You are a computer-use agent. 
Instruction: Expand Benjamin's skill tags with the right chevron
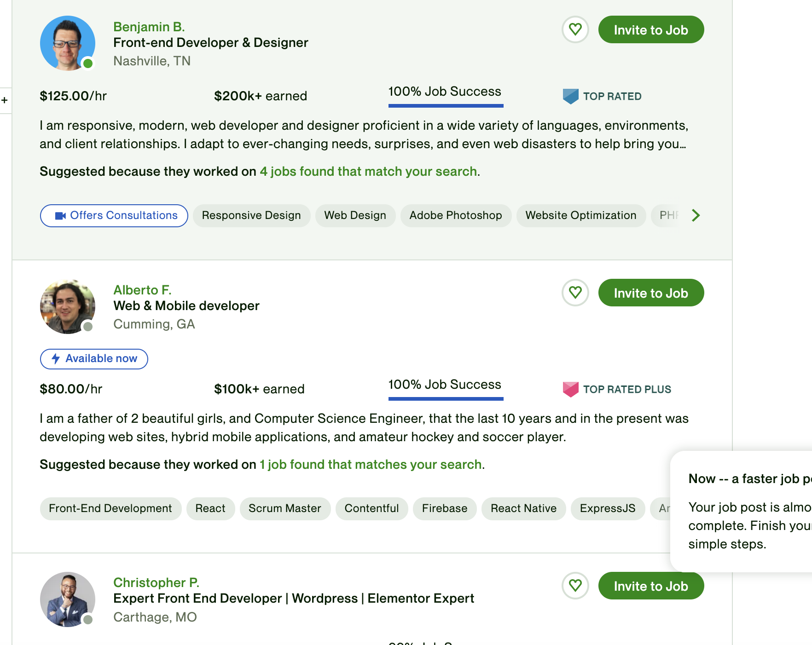tap(696, 215)
